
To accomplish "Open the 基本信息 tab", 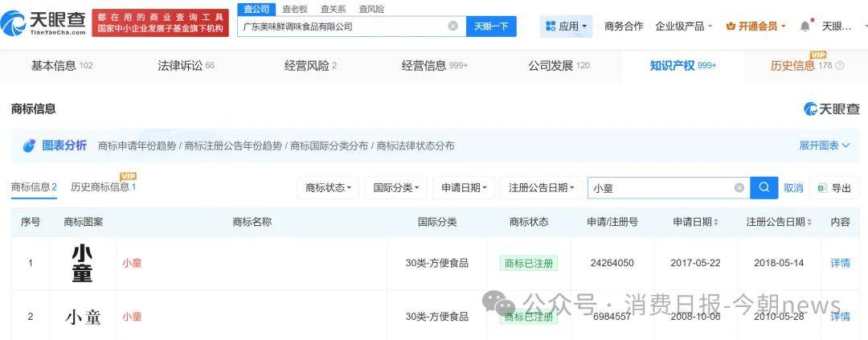I will pos(62,66).
